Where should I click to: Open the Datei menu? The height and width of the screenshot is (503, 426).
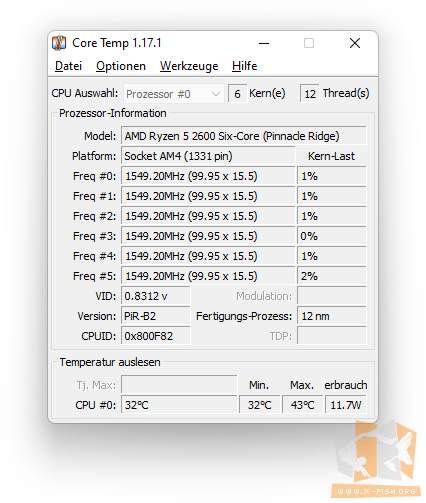[x=68, y=66]
